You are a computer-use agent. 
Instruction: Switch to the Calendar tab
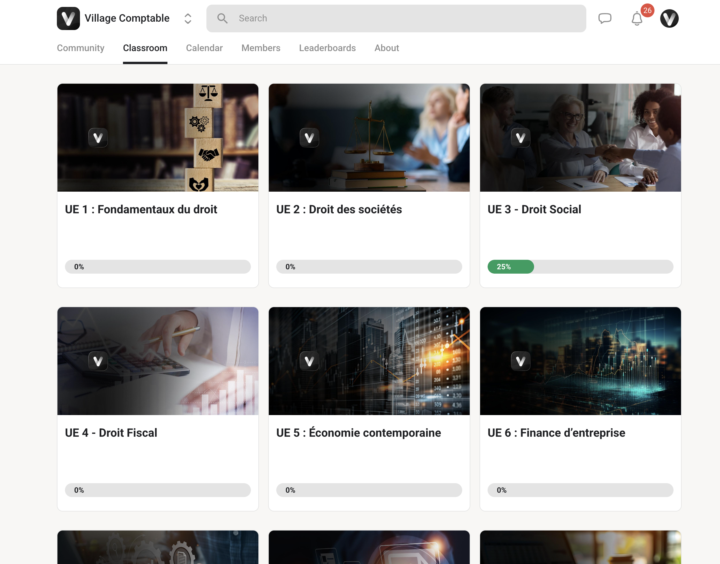pos(204,48)
